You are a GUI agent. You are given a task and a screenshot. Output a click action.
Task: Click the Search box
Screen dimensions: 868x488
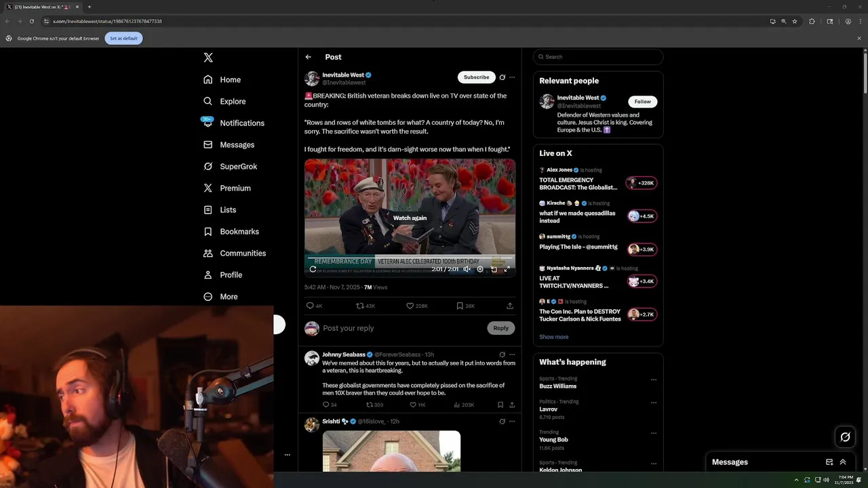pyautogui.click(x=598, y=57)
